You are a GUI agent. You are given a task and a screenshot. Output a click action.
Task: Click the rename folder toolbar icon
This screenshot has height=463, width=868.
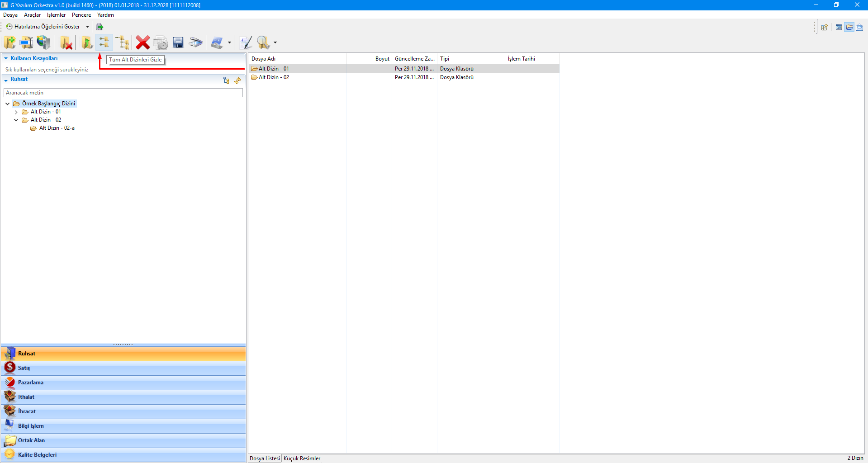pos(26,43)
